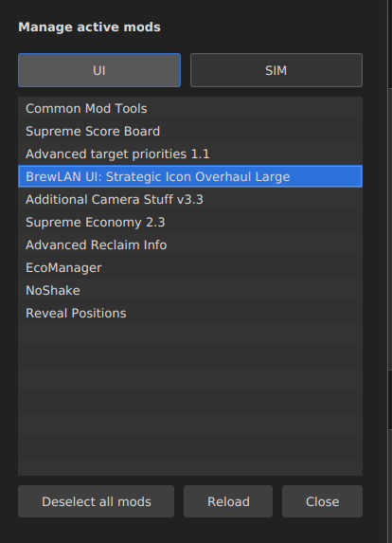This screenshot has height=543, width=392.
Task: Select the Supreme Score Board mod
Action: coord(190,131)
